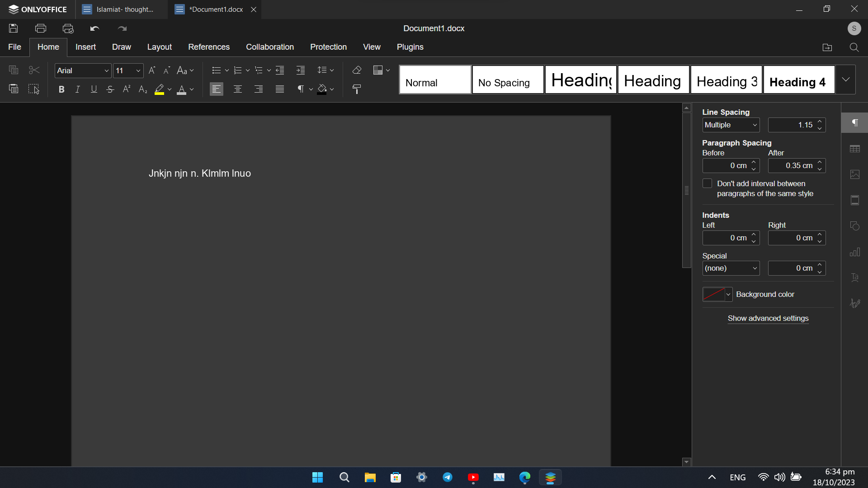The height and width of the screenshot is (488, 868).
Task: Expand the numbered list dropdown arrow
Action: click(x=248, y=70)
